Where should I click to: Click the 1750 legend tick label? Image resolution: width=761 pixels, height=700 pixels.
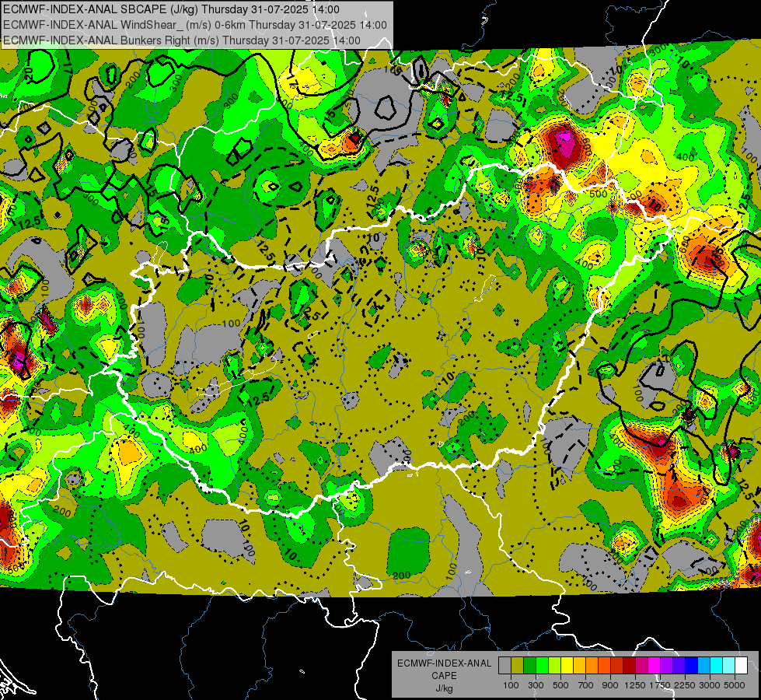point(660,685)
